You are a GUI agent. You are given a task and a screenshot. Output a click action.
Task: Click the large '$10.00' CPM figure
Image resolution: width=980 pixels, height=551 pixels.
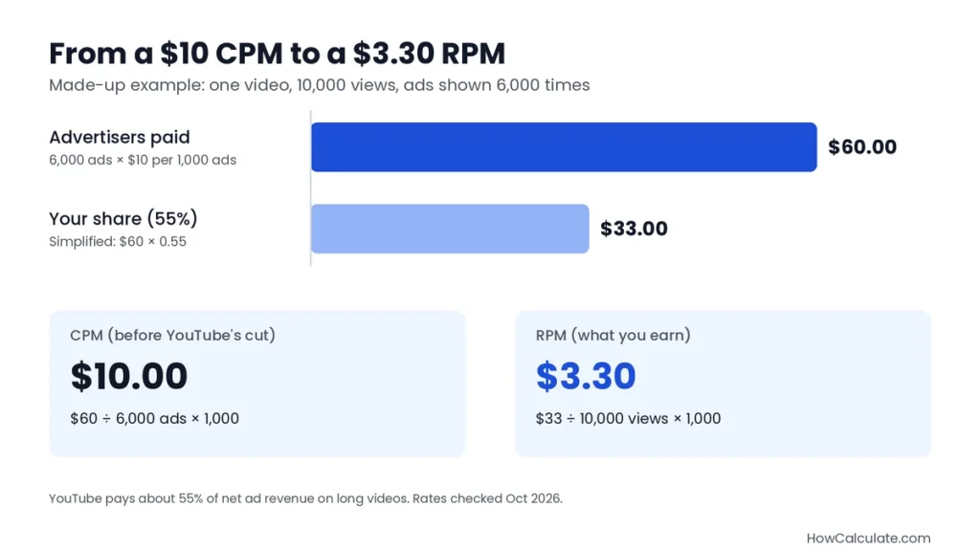tap(129, 376)
